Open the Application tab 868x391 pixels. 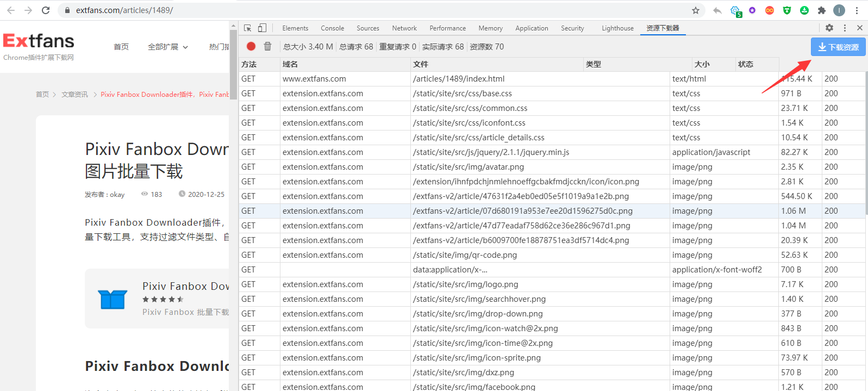pyautogui.click(x=532, y=28)
